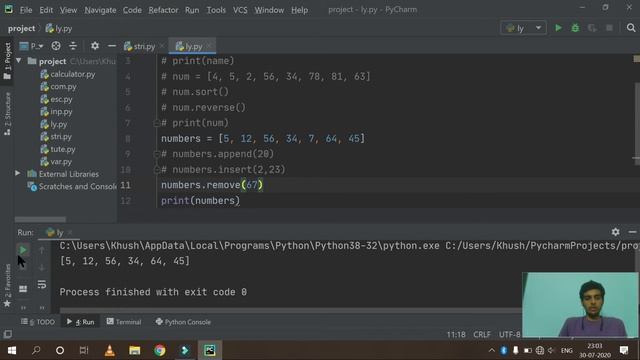Click the stop button in top toolbar
Screen dimensions: 640x360
[609, 28]
